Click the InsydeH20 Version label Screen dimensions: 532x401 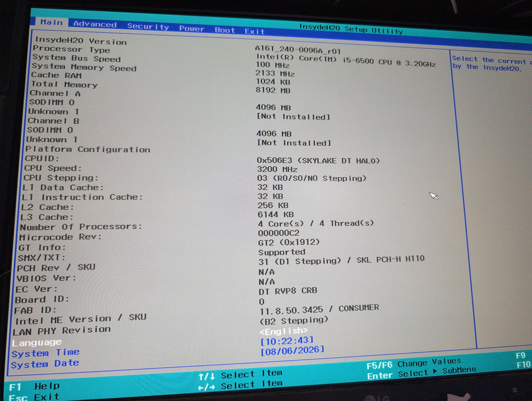coord(81,41)
